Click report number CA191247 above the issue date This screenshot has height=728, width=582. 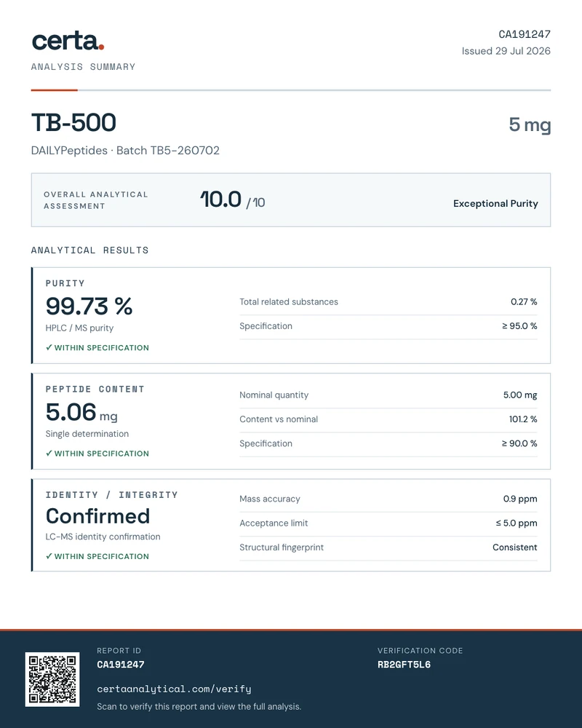pyautogui.click(x=525, y=34)
